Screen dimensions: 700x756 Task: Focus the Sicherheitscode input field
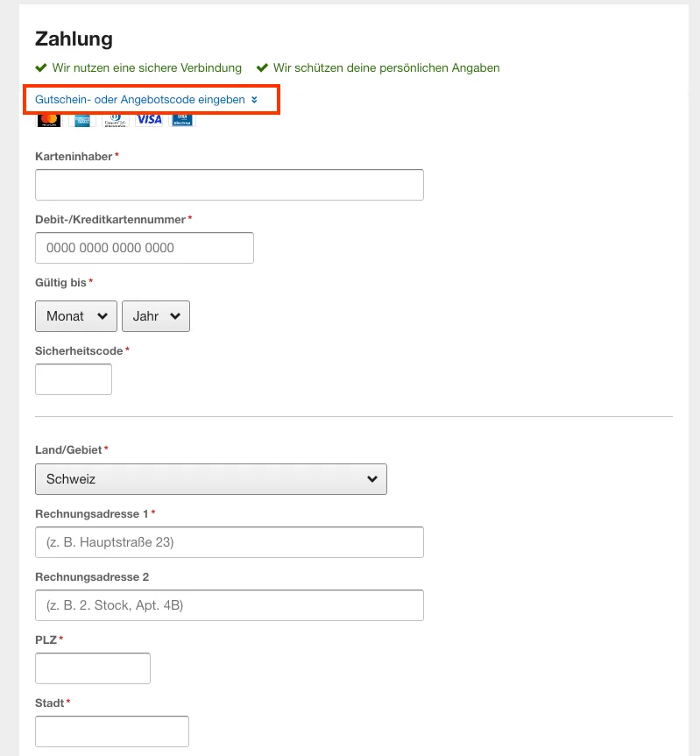coord(74,379)
